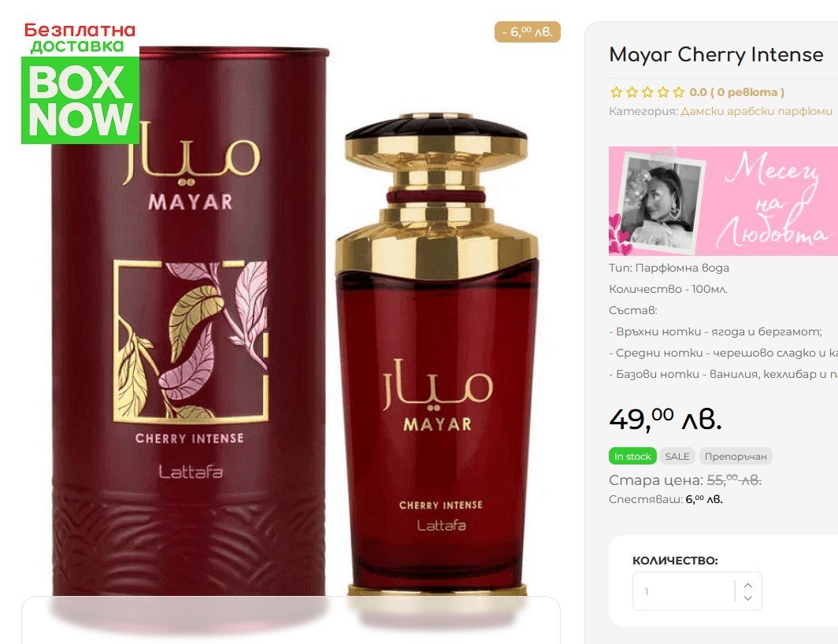Click the first rating star
Image resolution: width=838 pixels, height=644 pixels.
(616, 92)
